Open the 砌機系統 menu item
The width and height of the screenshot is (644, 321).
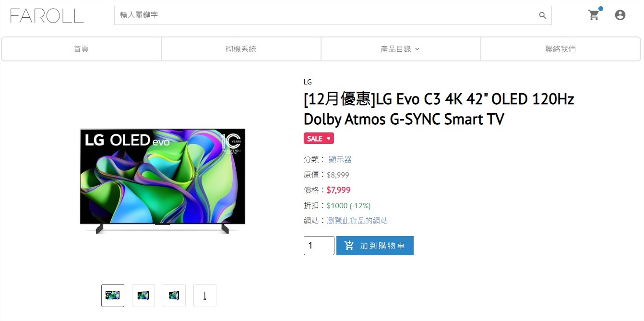click(241, 49)
